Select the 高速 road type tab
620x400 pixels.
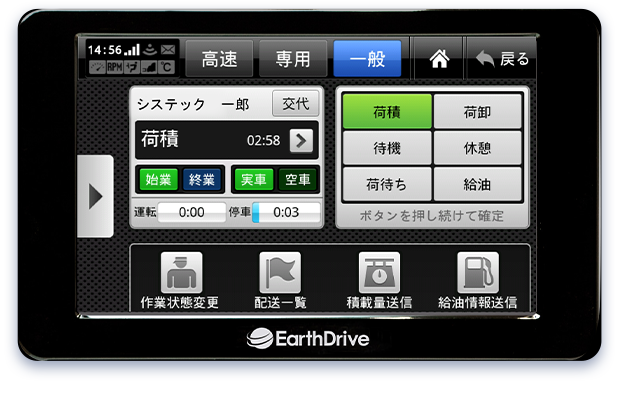pyautogui.click(x=219, y=59)
